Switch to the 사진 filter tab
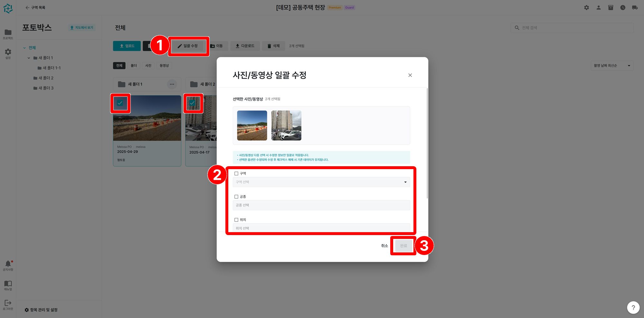This screenshot has width=644, height=318. (148, 66)
